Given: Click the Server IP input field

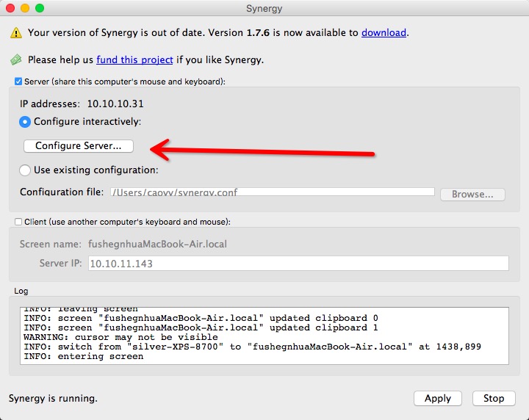Looking at the screenshot, I should (298, 264).
